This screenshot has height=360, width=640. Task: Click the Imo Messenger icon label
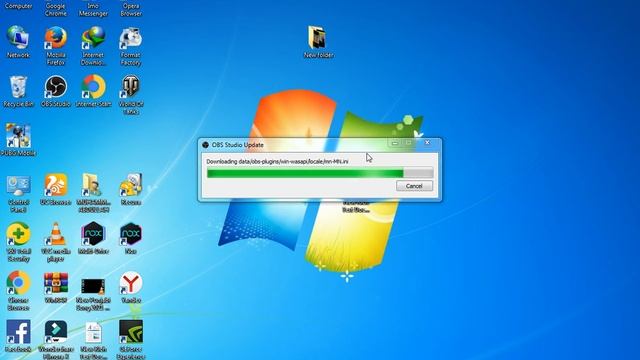(x=93, y=9)
